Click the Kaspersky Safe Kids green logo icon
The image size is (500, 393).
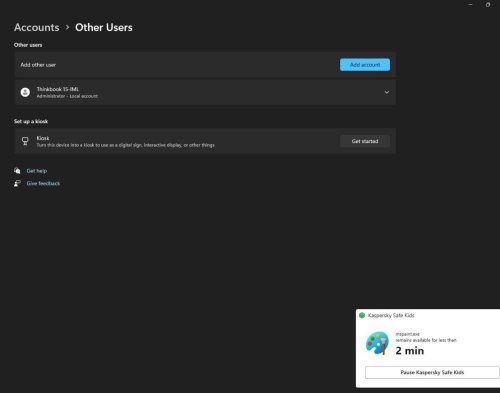coord(362,315)
